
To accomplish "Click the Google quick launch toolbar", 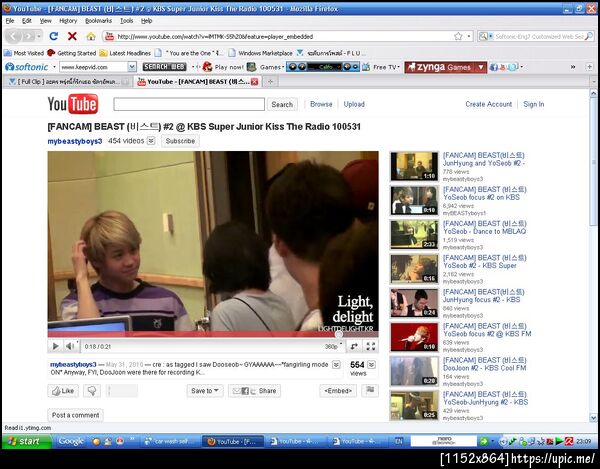I will 71,441.
